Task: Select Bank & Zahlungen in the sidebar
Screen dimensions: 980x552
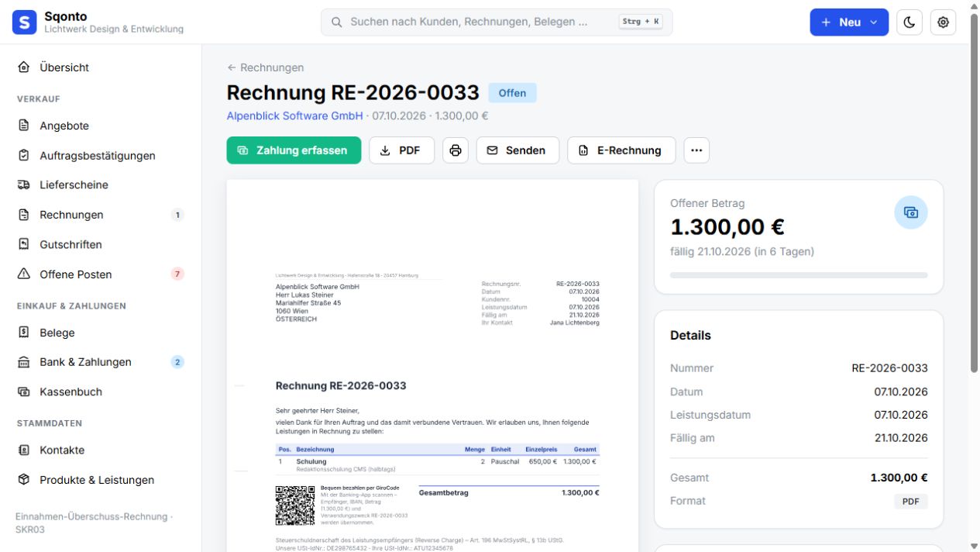Action: [101, 362]
